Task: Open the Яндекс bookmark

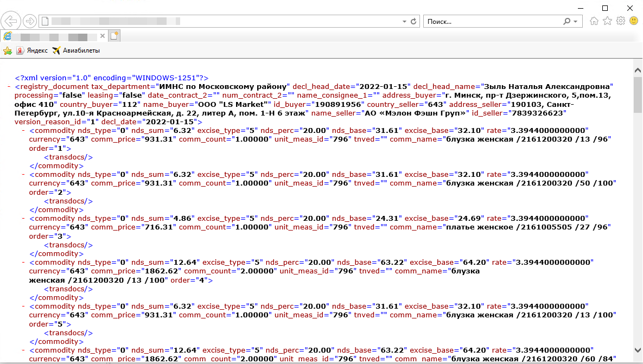Action: pyautogui.click(x=32, y=50)
